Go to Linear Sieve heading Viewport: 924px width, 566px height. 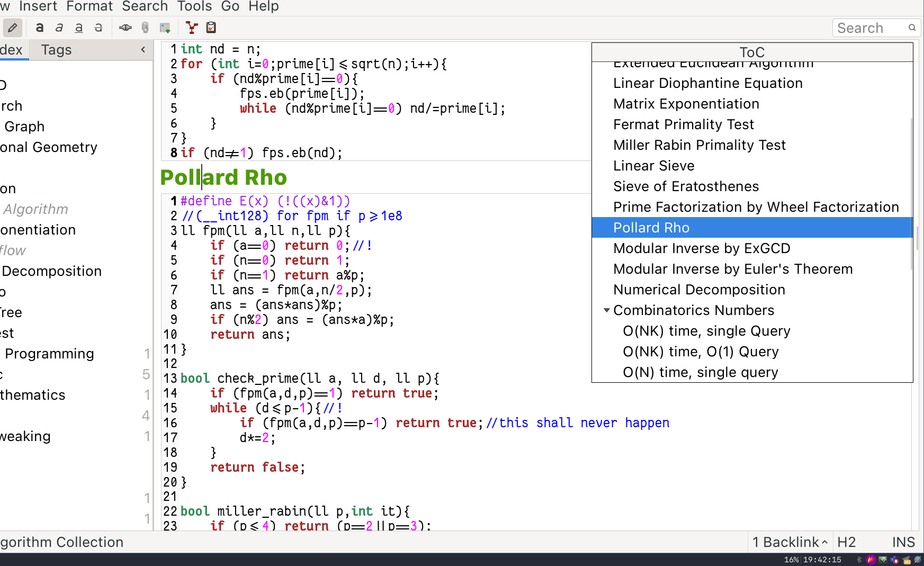(x=653, y=166)
